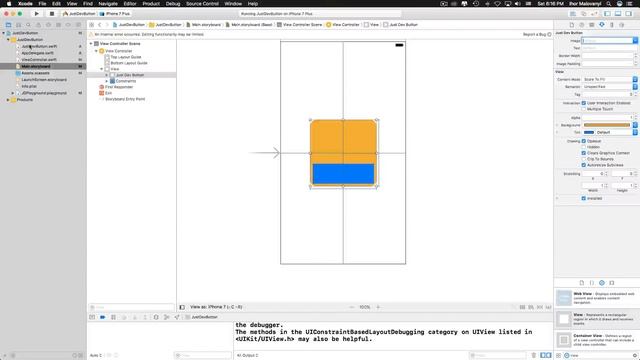The width and height of the screenshot is (640, 360).
Task: Click the Stop button in Xcode toolbar
Action: coord(51,13)
